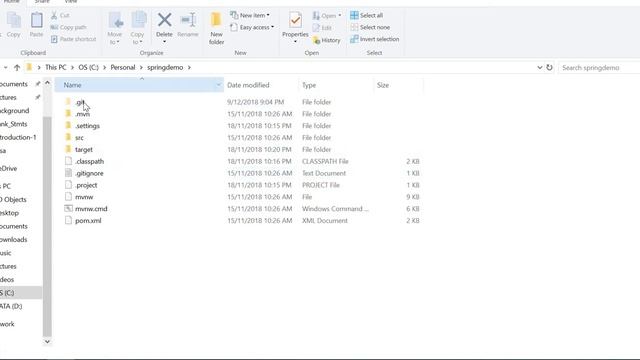Image resolution: width=640 pixels, height=360 pixels.
Task: Click the 'CLASSPATH File' type cell
Action: [325, 161]
